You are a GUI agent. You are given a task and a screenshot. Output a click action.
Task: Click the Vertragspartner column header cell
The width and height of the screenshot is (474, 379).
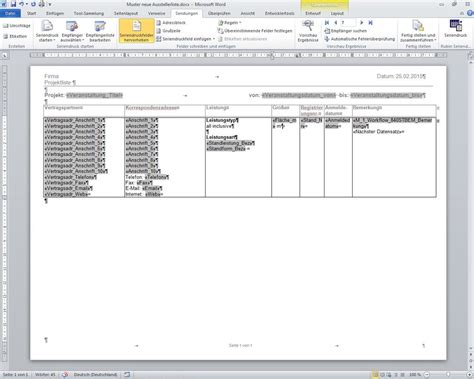84,110
